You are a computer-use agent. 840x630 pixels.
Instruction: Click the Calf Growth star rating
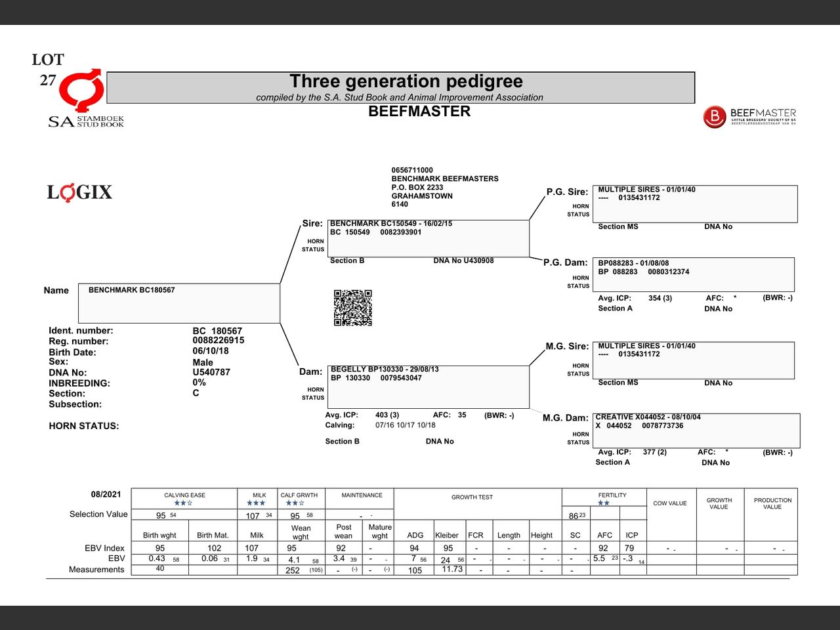(x=295, y=503)
